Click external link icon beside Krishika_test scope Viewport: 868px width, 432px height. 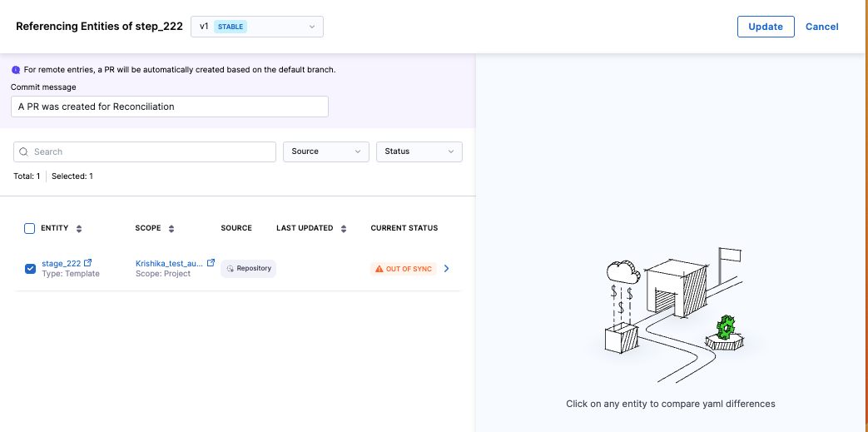tap(211, 263)
